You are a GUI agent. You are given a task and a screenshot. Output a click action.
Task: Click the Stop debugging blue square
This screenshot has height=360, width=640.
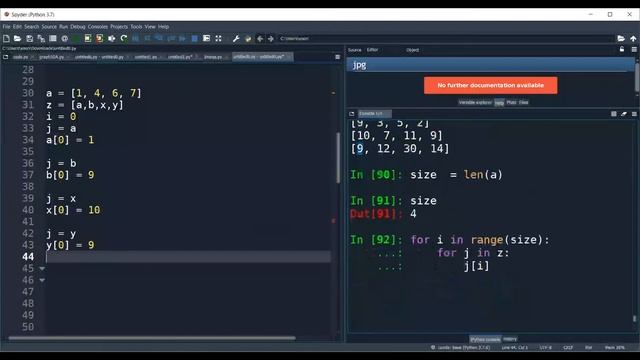click(195, 38)
